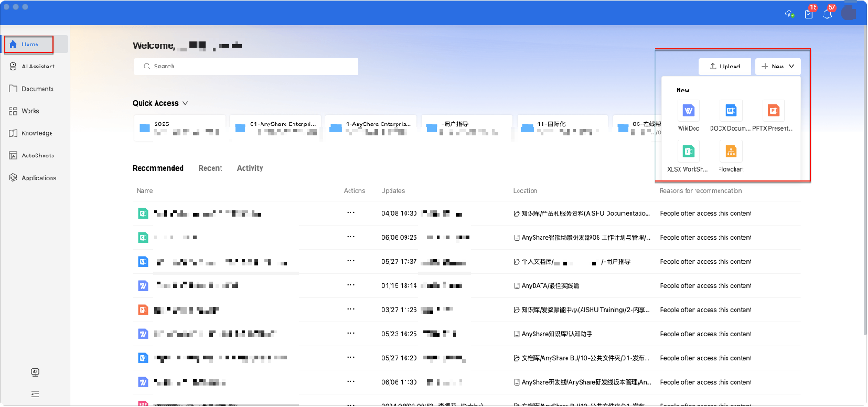
Task: Click the cloud sync status icon
Action: [x=789, y=13]
